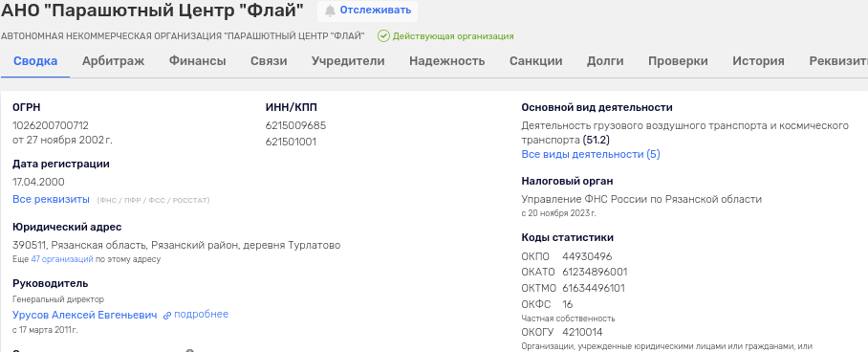The image size is (868, 352).
Task: Open director Урусов Алексей Евгеньевич's profile
Action: [85, 315]
